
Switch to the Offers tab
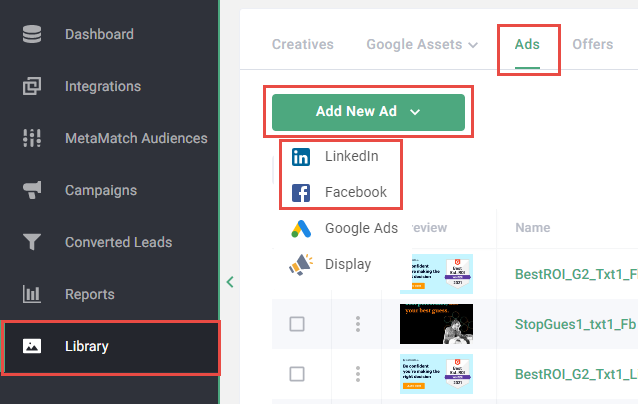point(593,45)
